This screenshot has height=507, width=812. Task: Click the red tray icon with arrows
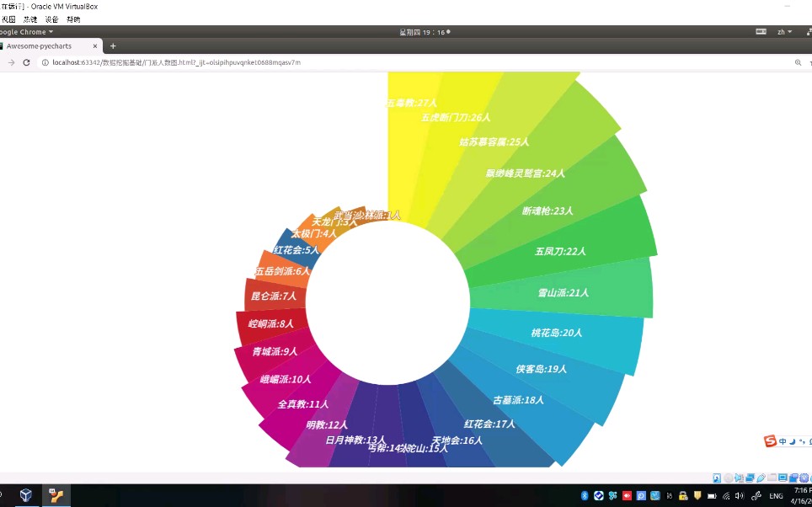(628, 495)
